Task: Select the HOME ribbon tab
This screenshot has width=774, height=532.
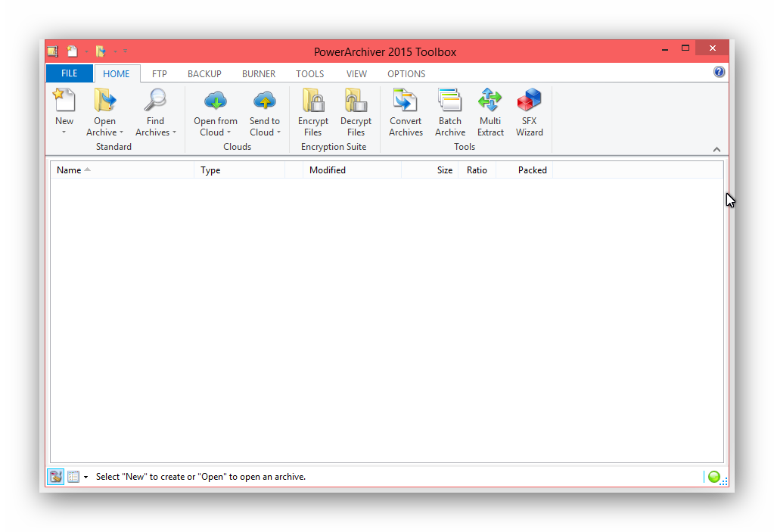Action: point(117,73)
